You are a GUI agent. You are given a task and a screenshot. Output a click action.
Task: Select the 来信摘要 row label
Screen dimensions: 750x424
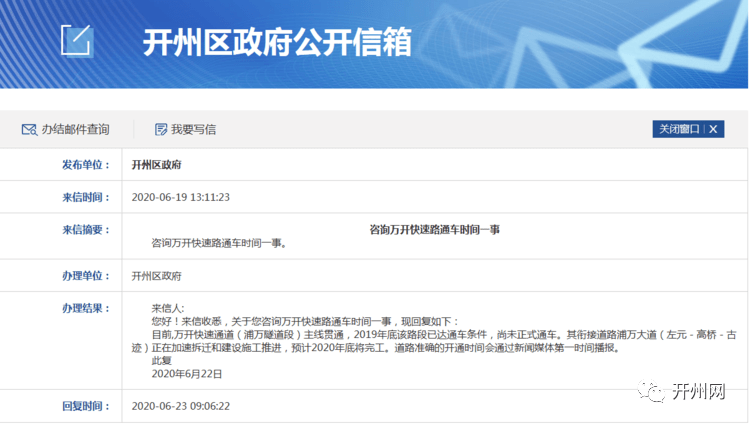(x=85, y=230)
